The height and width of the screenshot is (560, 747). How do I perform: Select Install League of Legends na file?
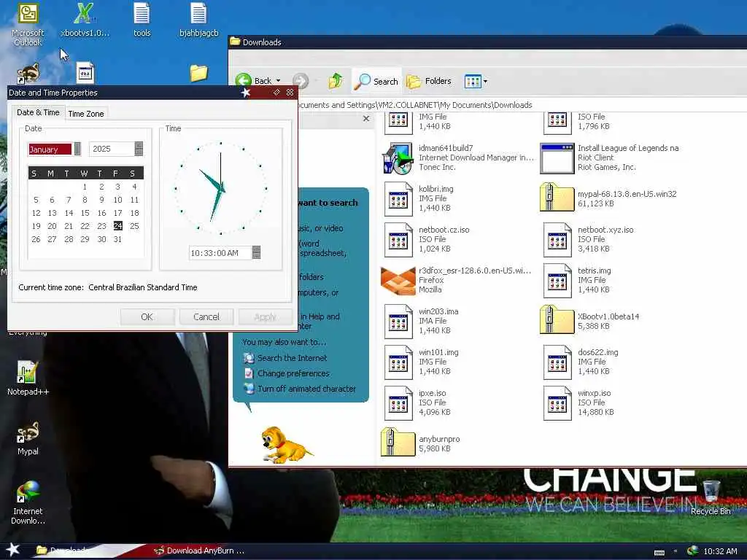(x=610, y=157)
